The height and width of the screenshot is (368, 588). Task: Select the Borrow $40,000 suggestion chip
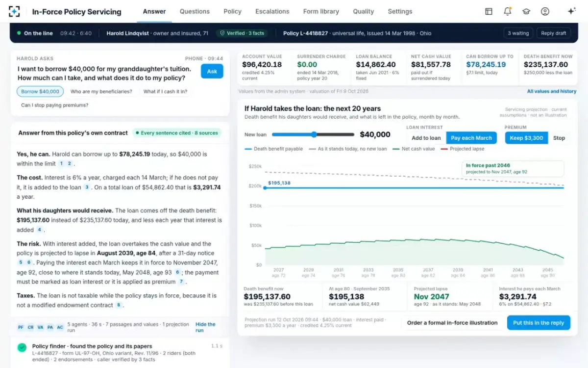[40, 91]
